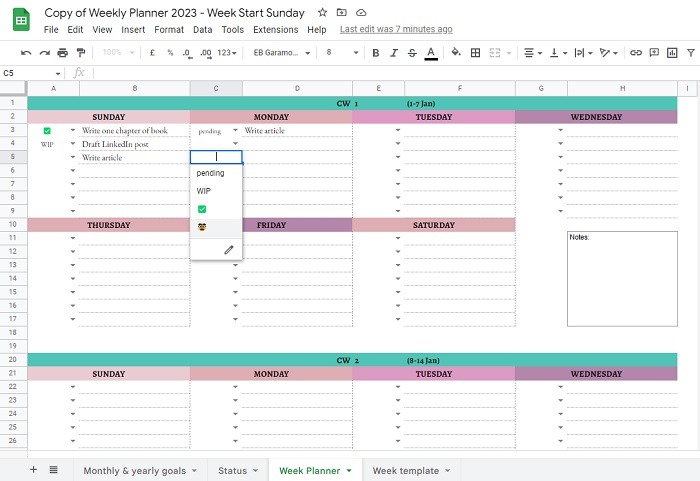The image size is (700, 481).
Task: Insert a chart
Action: pos(672,53)
